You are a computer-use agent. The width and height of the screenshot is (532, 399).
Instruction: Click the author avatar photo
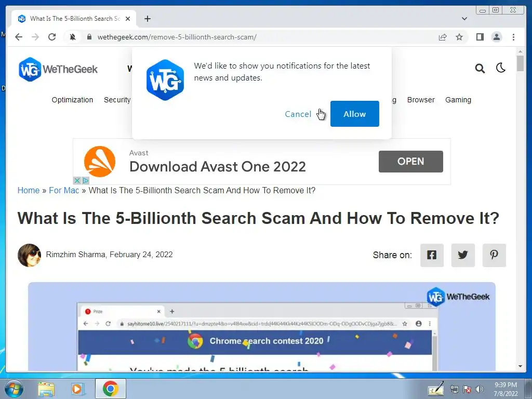[x=29, y=255]
